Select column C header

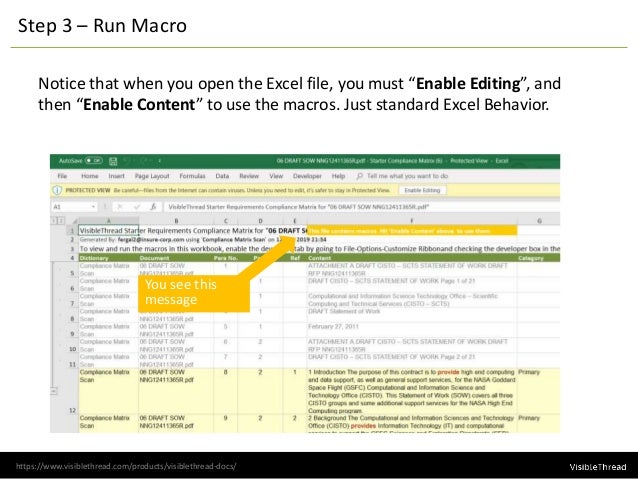[x=225, y=221]
